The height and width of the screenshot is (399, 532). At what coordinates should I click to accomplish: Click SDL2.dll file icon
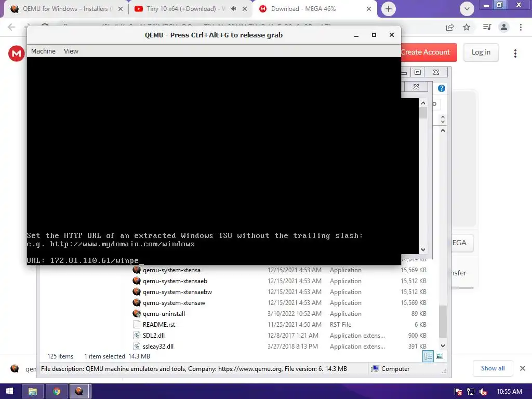(x=137, y=335)
